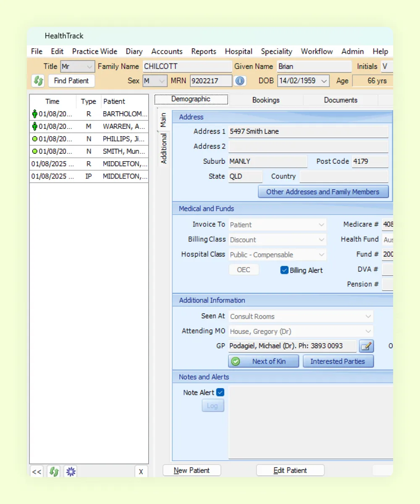Open the Help menu
The width and height of the screenshot is (420, 504).
(380, 51)
